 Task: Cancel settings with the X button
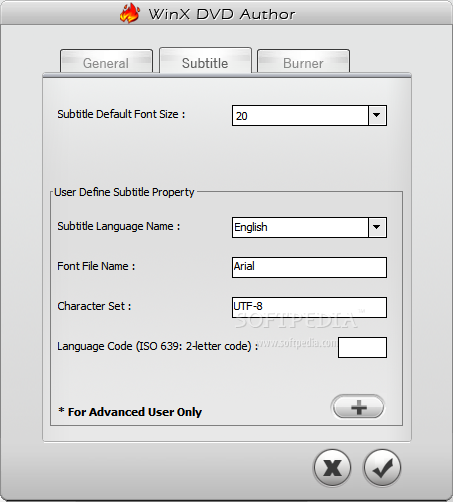coord(332,467)
